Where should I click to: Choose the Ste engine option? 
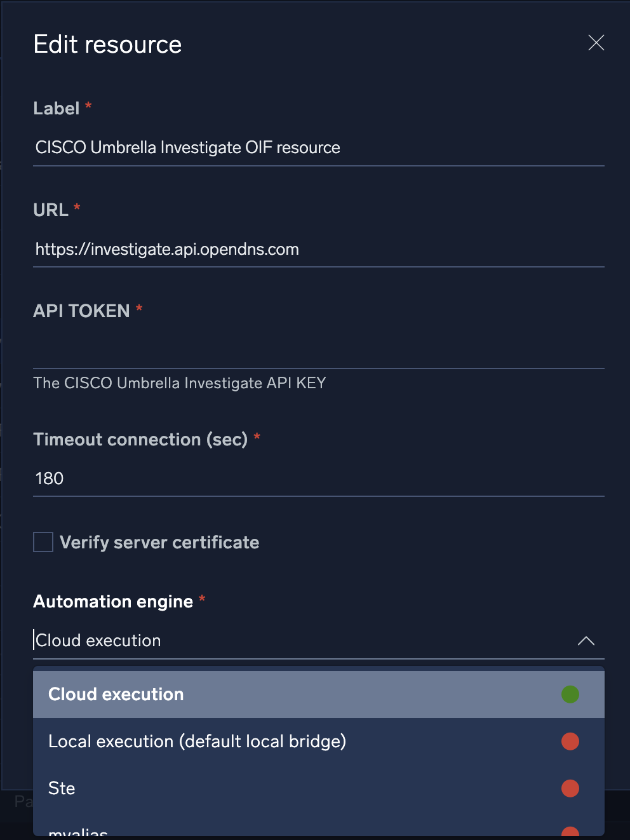tap(62, 789)
